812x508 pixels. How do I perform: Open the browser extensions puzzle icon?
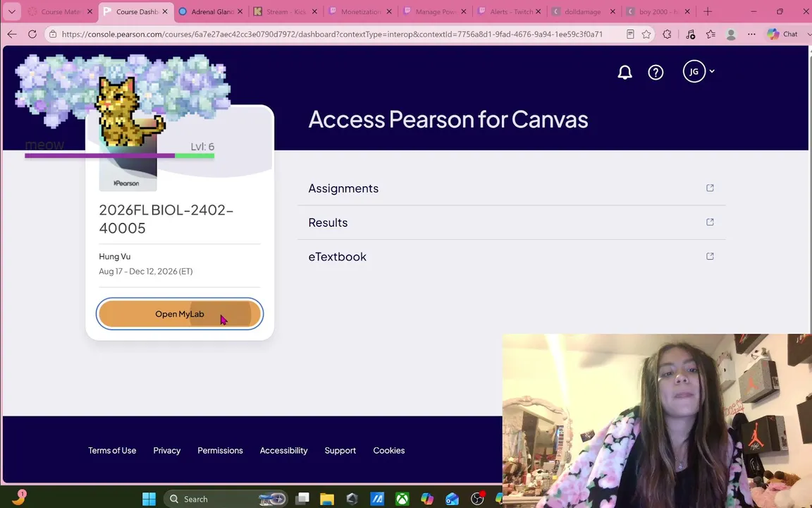point(667,34)
